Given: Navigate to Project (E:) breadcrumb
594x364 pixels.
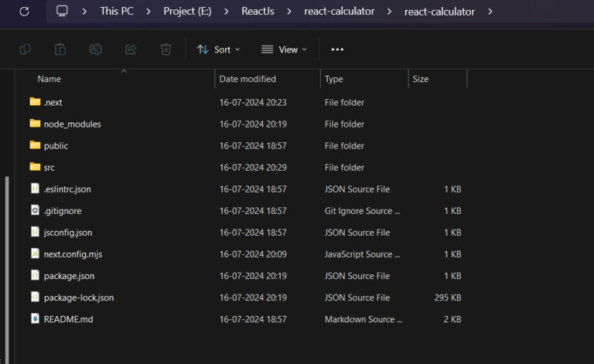Looking at the screenshot, I should (187, 12).
